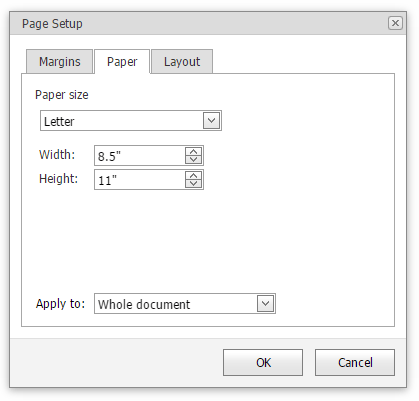Expand the Apply to dropdown arrow
This screenshot has height=401, width=419.
[265, 304]
